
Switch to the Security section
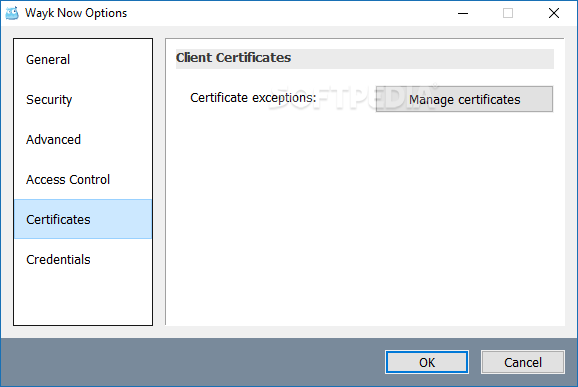(x=83, y=100)
